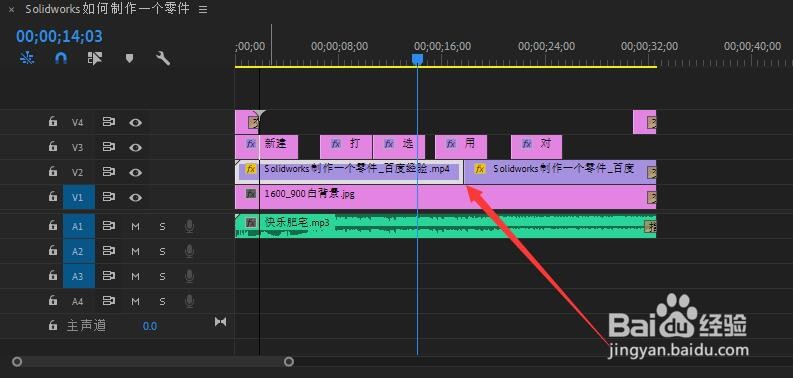Toggle sync lock for track V3
Image resolution: width=793 pixels, height=378 pixels.
(x=109, y=147)
